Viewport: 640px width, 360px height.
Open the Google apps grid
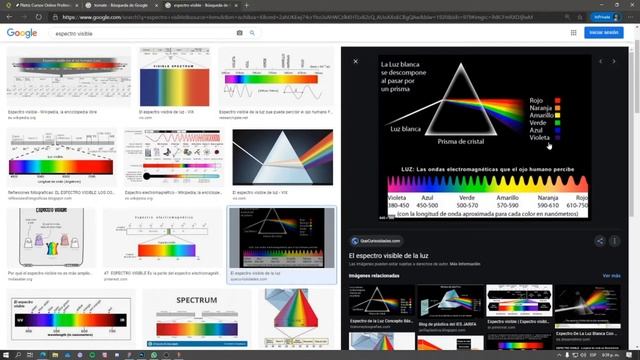(x=573, y=33)
